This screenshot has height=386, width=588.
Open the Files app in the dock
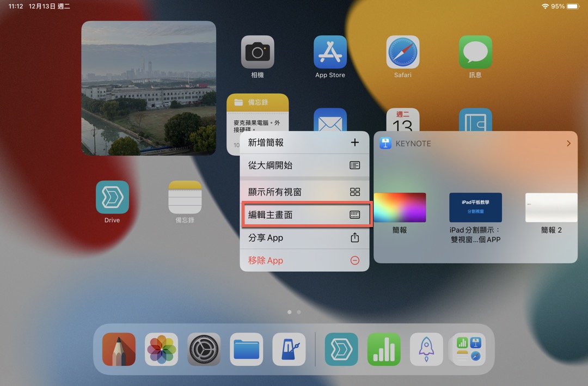246,350
